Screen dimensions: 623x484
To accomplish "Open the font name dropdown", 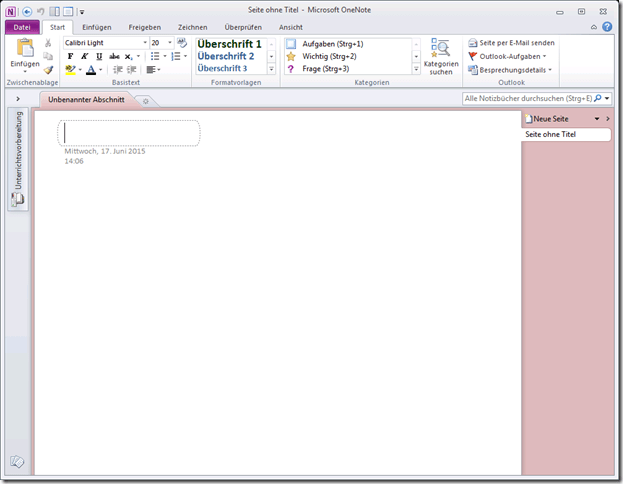I will [x=144, y=43].
